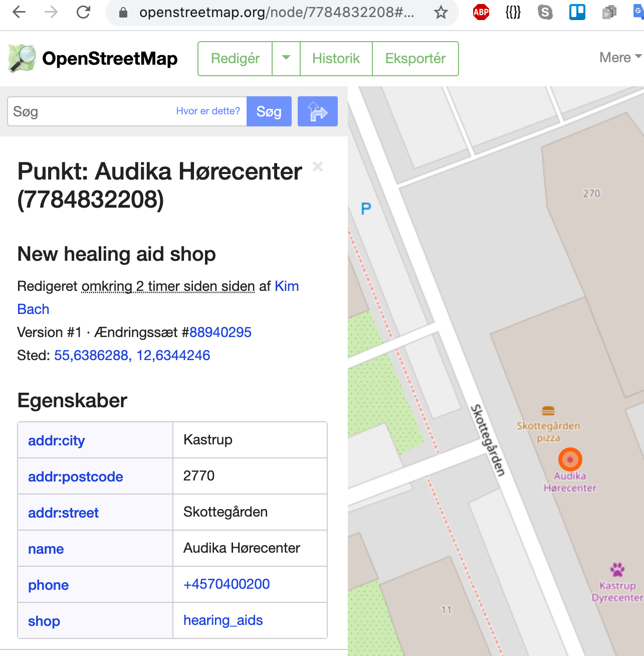
Task: Reload the page with the refresh icon
Action: [x=84, y=12]
